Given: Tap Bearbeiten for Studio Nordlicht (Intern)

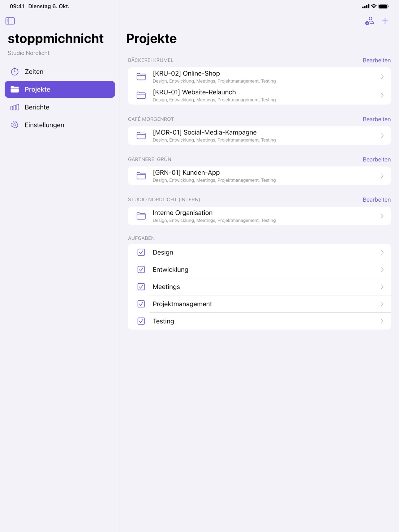Looking at the screenshot, I should click(376, 200).
